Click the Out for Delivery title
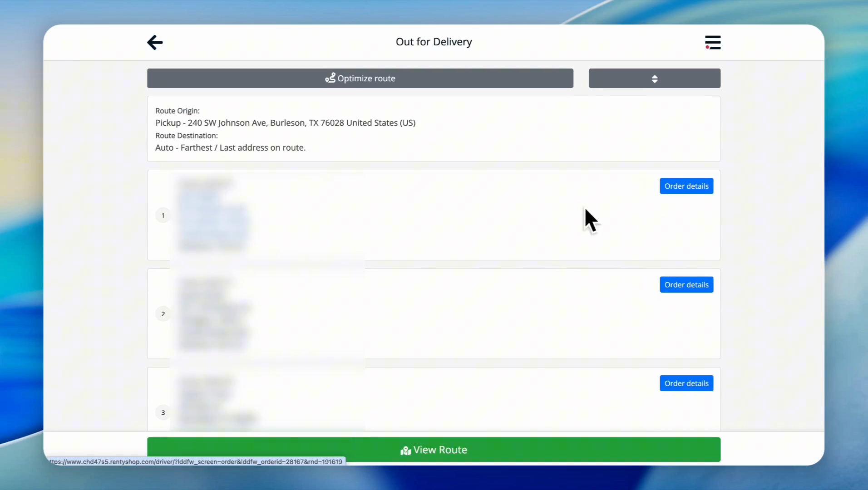Viewport: 868px width, 490px height. click(434, 42)
